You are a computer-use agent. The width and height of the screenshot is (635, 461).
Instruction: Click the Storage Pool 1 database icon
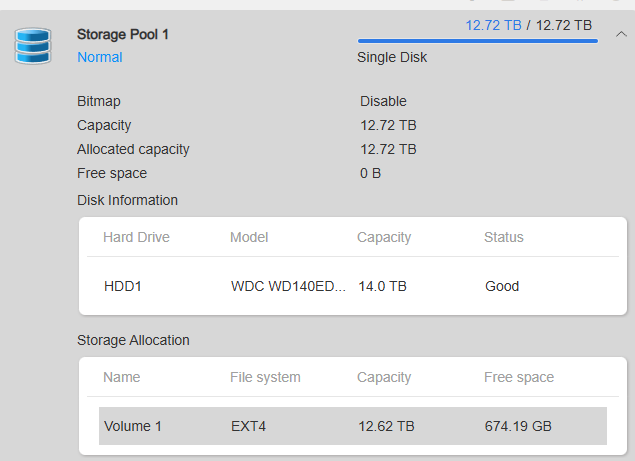(33, 46)
